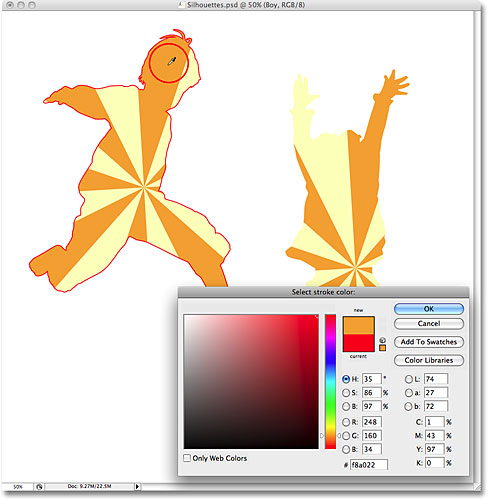The height and width of the screenshot is (500, 488).
Task: Choose the Lab L radio button
Action: pos(409,379)
